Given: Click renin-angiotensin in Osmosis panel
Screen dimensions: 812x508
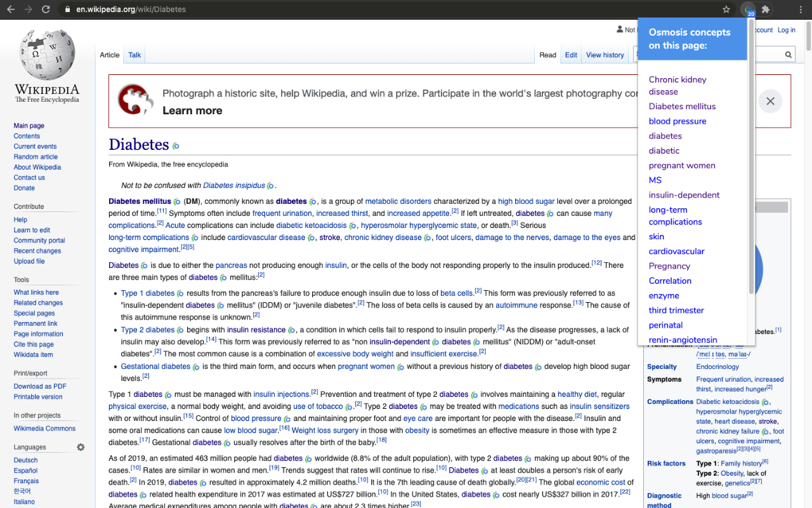Looking at the screenshot, I should 683,340.
